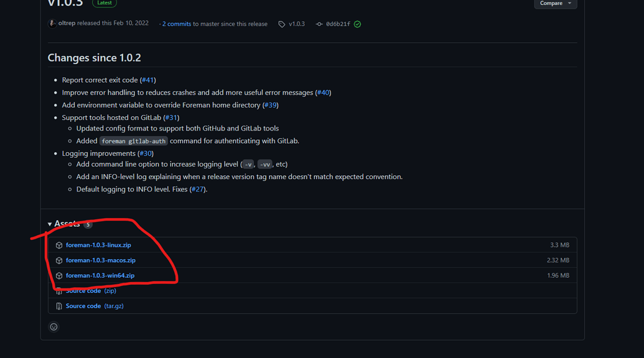Open the v1.0.3 tag link
Image resolution: width=644 pixels, height=358 pixels.
(297, 24)
